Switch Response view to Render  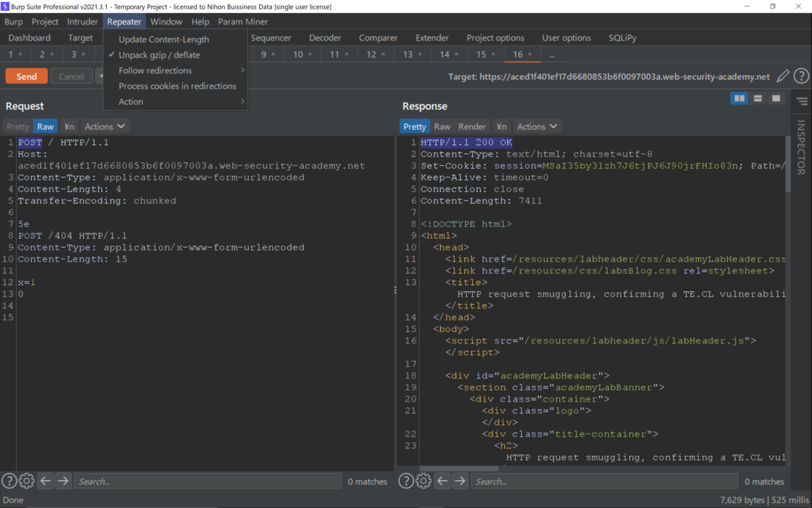tap(472, 127)
